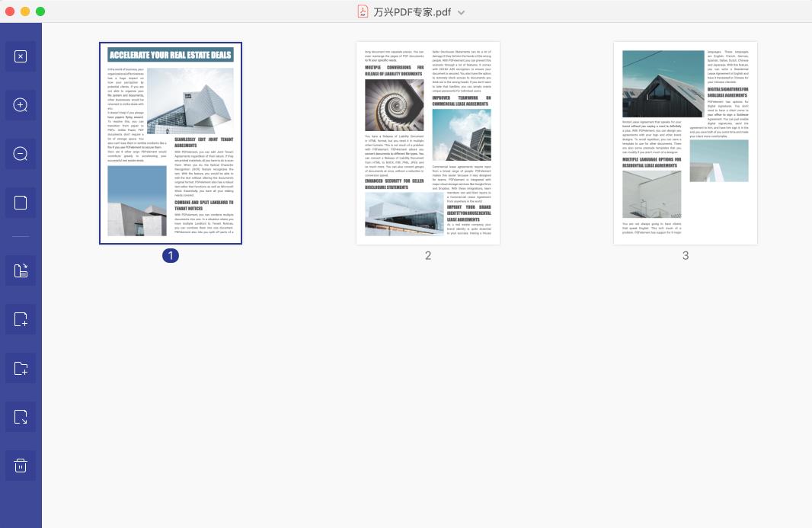The image size is (812, 528).
Task: Insert pages from file
Action: (x=21, y=369)
